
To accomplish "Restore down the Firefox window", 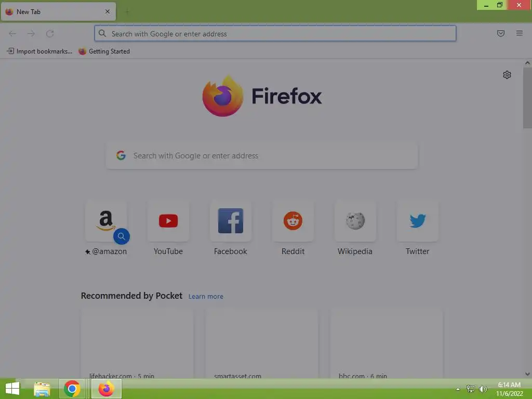I will click(x=500, y=5).
